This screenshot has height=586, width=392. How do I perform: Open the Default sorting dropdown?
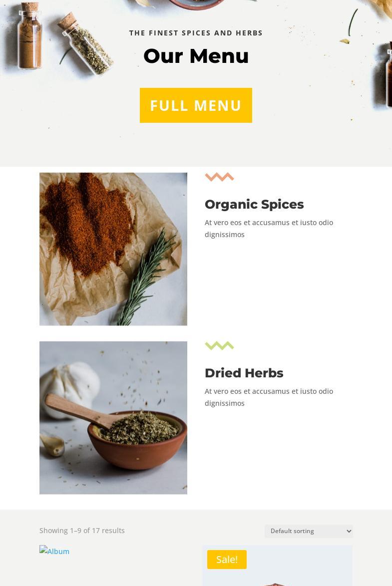pos(309,531)
